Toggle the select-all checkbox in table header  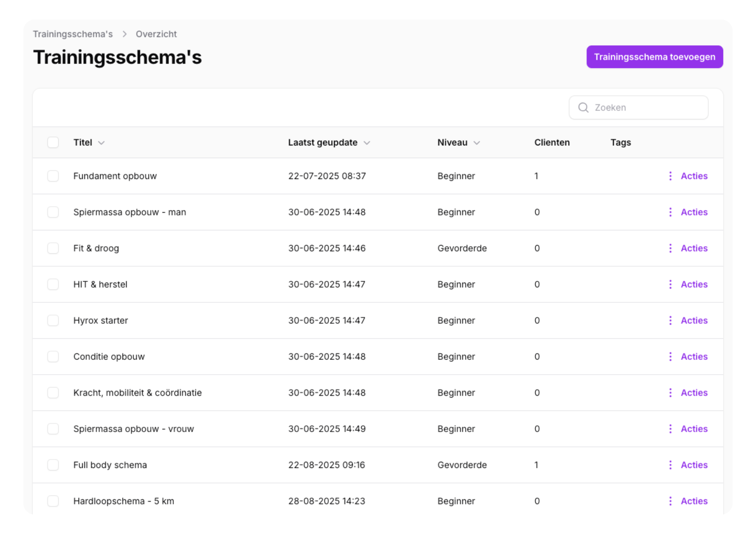[x=53, y=142]
